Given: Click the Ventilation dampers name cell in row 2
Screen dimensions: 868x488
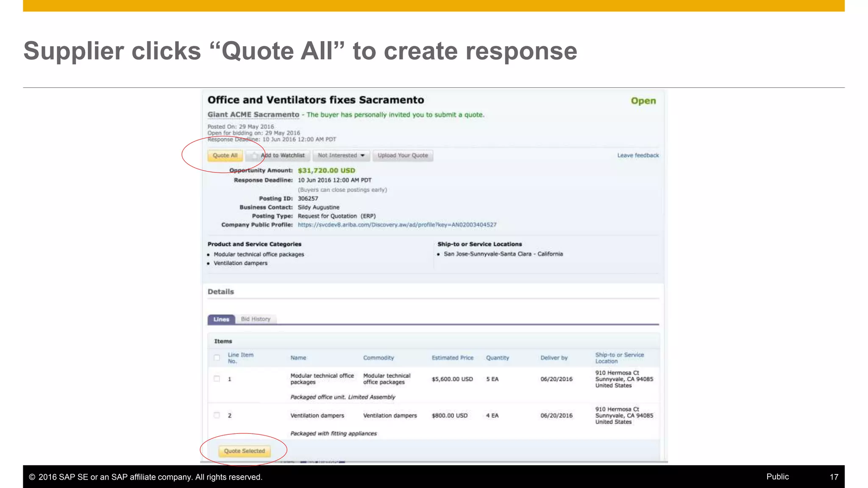Looking at the screenshot, I should (317, 416).
